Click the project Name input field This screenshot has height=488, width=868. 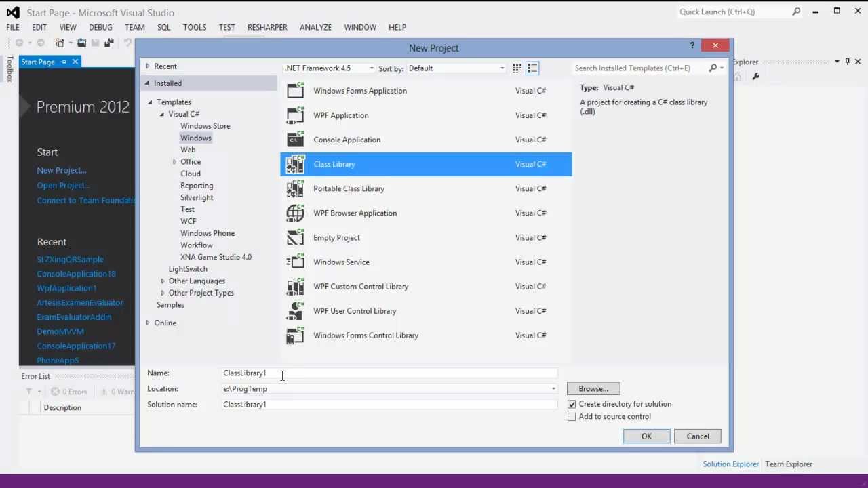tap(389, 373)
